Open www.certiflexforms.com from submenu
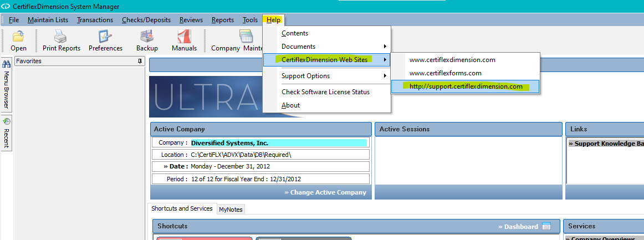644x240 pixels. click(465, 73)
